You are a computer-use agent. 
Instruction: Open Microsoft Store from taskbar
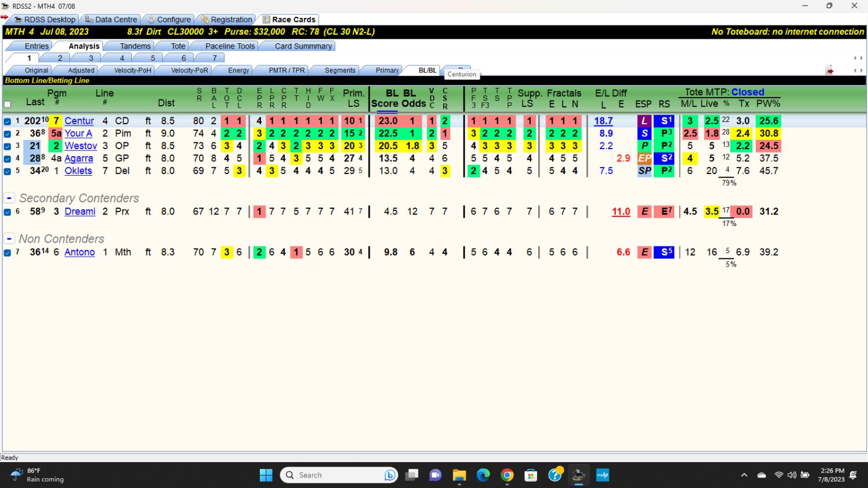pyautogui.click(x=531, y=475)
